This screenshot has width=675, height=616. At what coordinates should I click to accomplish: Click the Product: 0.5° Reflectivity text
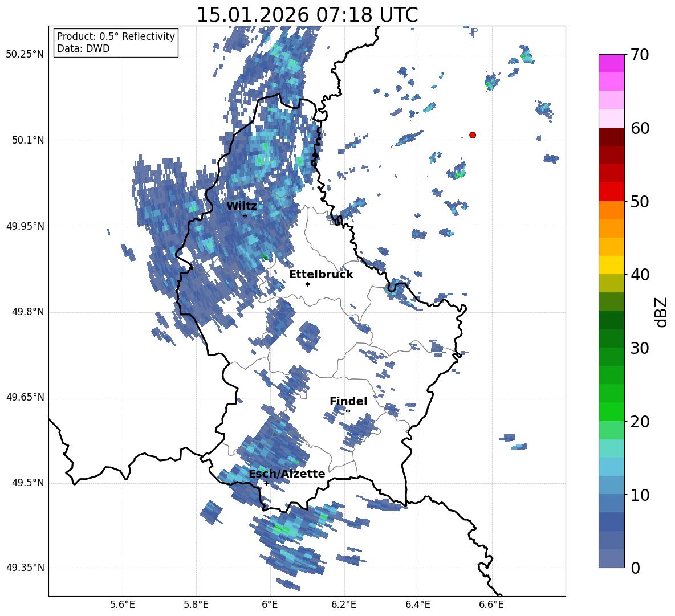point(116,36)
